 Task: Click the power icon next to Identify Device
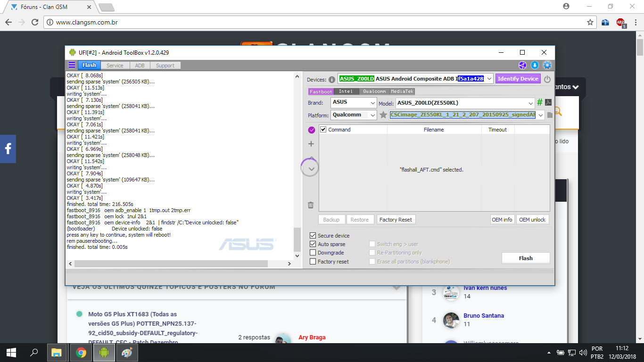[547, 79]
